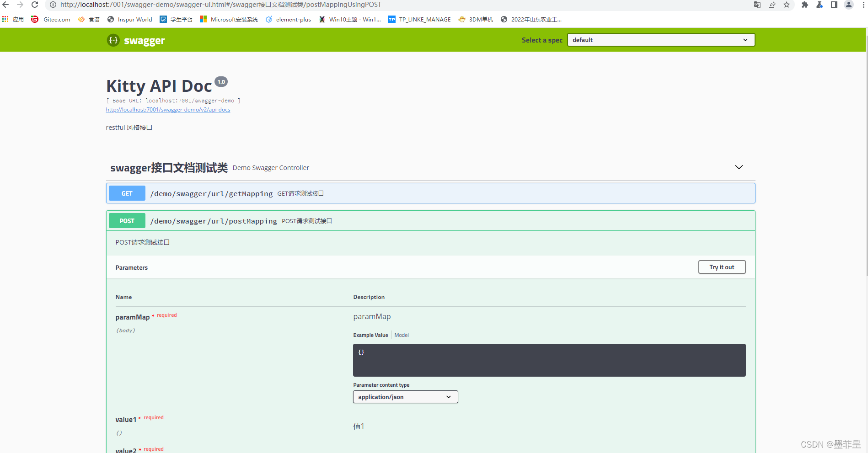Click the browser forward arrow
The width and height of the screenshot is (868, 453).
20,5
